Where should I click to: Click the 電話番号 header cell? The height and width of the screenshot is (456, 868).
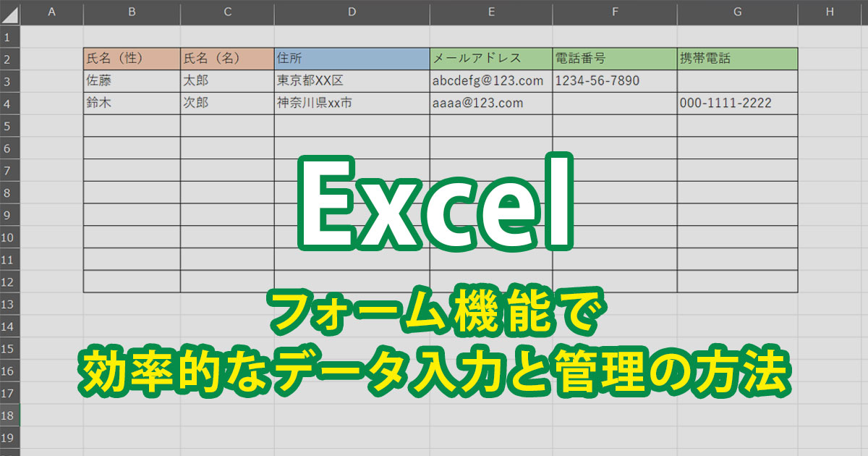[614, 59]
